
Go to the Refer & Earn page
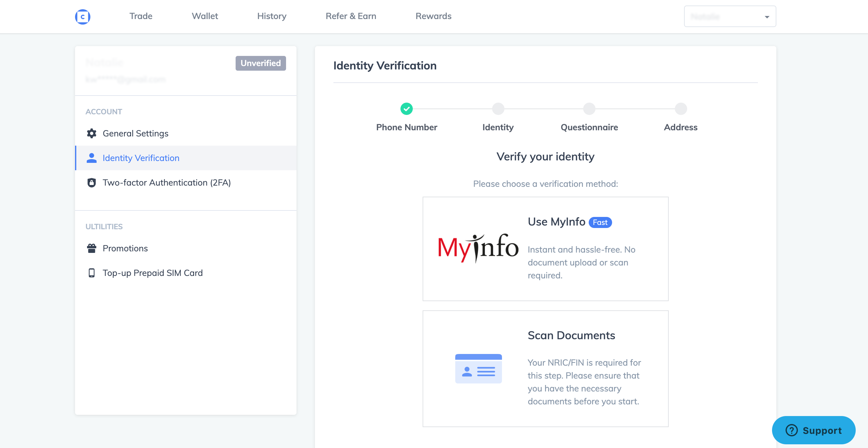(x=350, y=16)
